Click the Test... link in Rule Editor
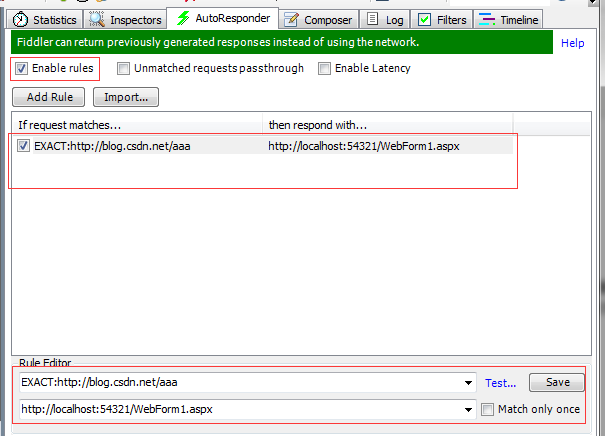 pos(501,382)
